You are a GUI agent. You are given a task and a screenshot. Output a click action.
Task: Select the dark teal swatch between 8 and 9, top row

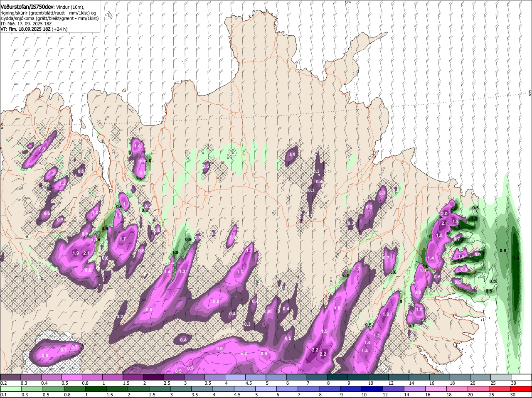point(337,377)
